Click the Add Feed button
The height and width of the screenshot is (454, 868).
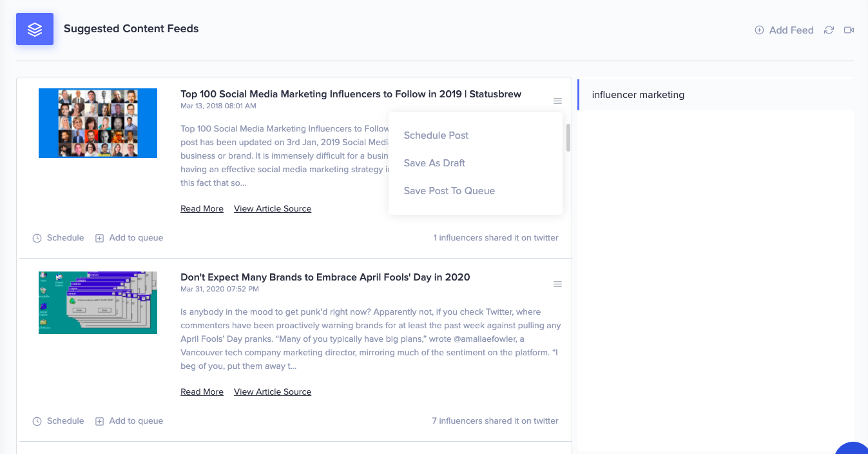(784, 30)
